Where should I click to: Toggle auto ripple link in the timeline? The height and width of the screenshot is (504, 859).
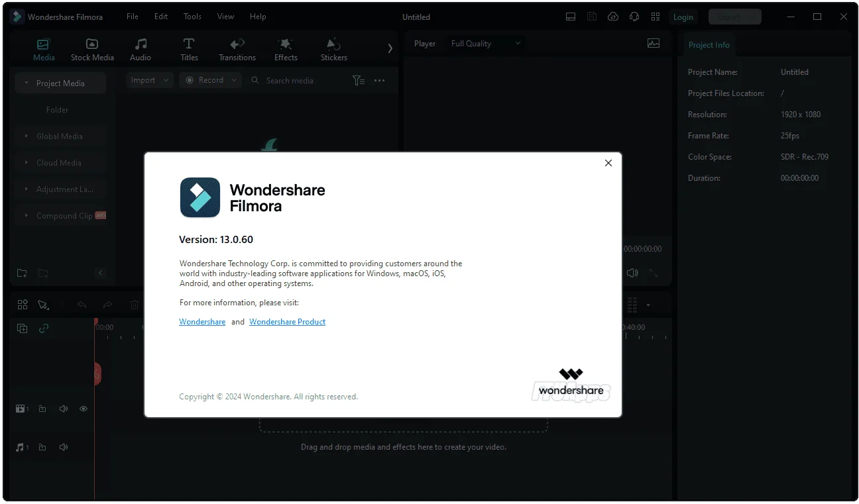(44, 328)
